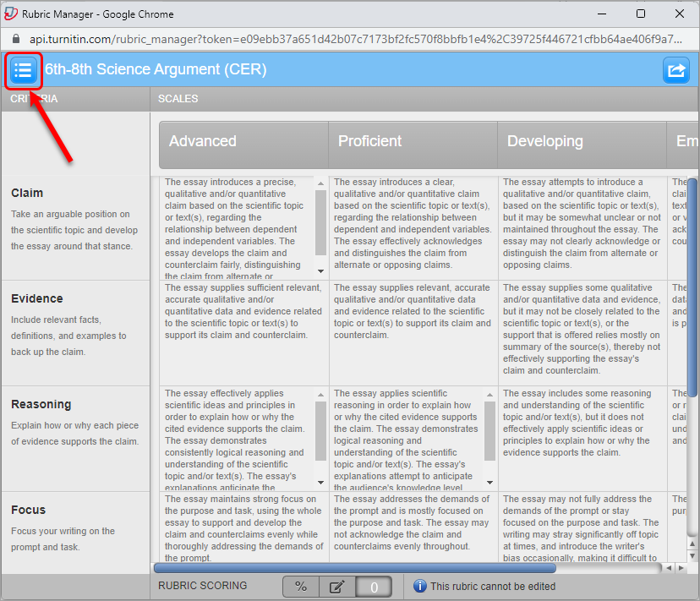
Task: Click the up arrow in Reasoning's Advanced cell
Action: (x=320, y=394)
